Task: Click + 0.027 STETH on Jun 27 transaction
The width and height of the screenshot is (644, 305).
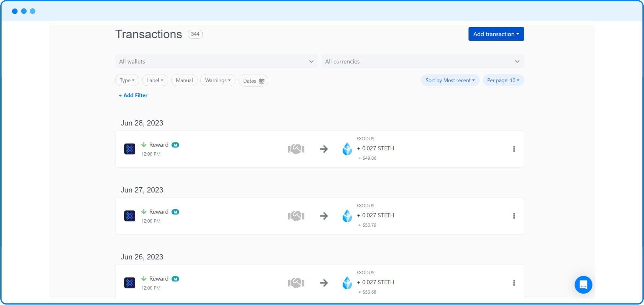Action: [x=375, y=215]
